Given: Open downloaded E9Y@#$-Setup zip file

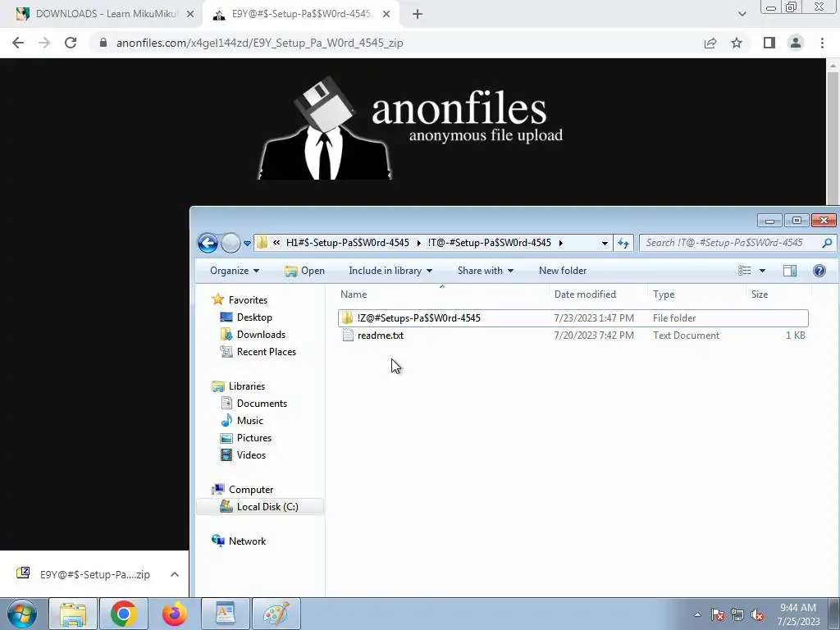Looking at the screenshot, I should coord(84,574).
